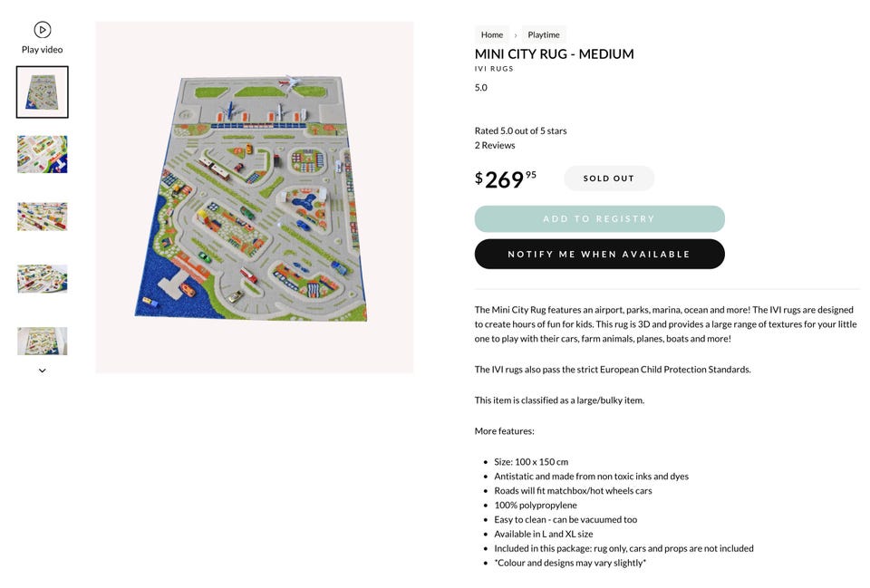
Task: Open the Playtime breadcrumb link
Action: coord(544,34)
